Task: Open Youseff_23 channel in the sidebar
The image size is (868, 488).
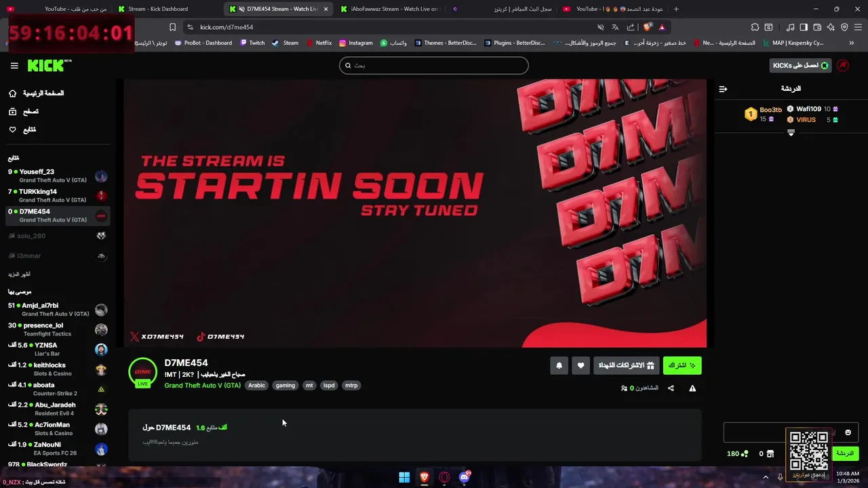Action: (58, 176)
